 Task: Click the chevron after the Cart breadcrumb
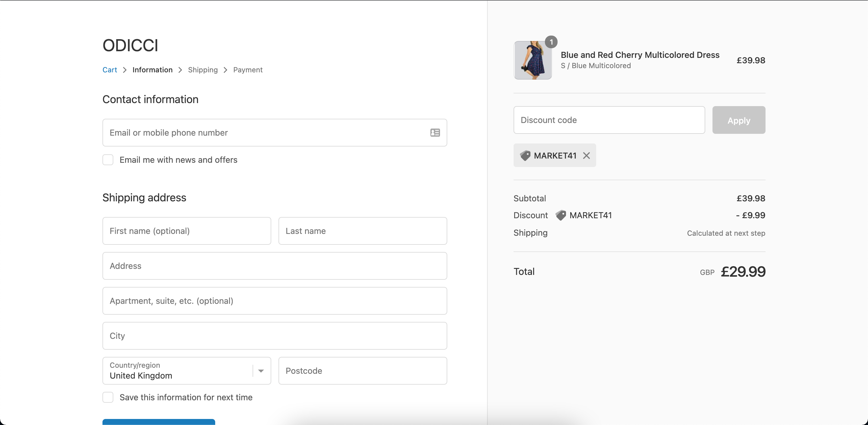125,70
